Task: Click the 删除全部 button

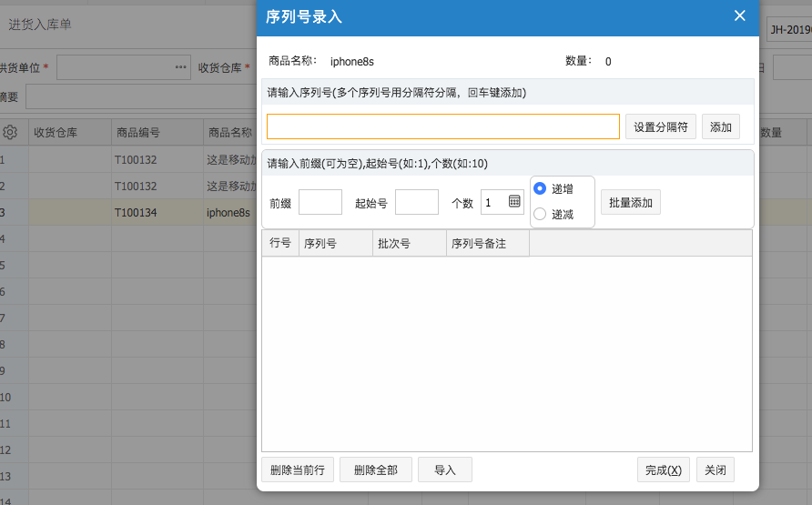Action: [376, 470]
